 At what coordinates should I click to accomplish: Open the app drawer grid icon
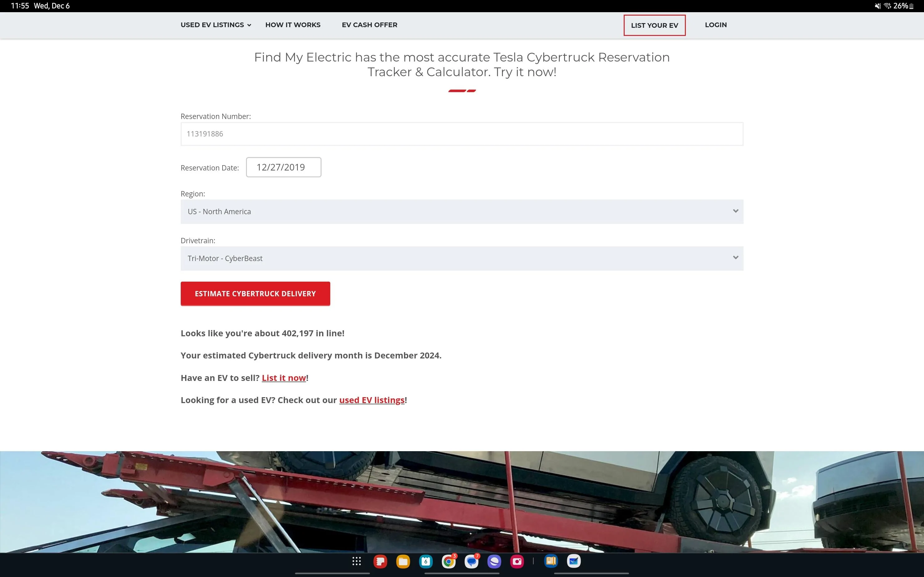pos(356,561)
